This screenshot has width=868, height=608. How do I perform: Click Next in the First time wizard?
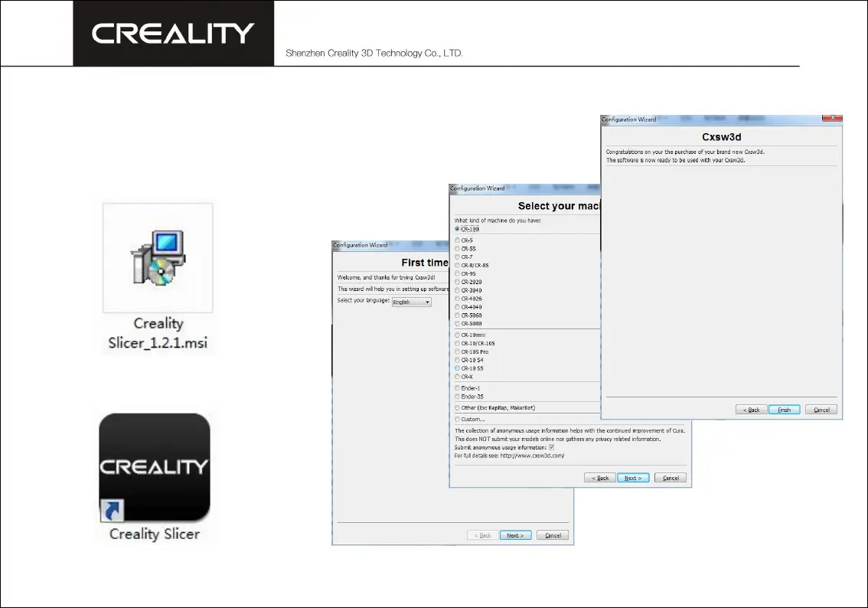515,535
